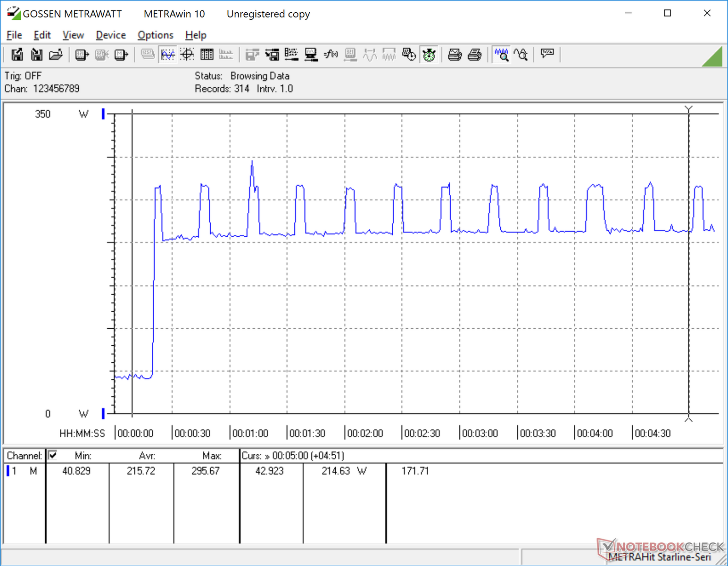Toggle the green stopwatch toolbar button
Image resolution: width=728 pixels, height=566 pixels.
click(429, 55)
